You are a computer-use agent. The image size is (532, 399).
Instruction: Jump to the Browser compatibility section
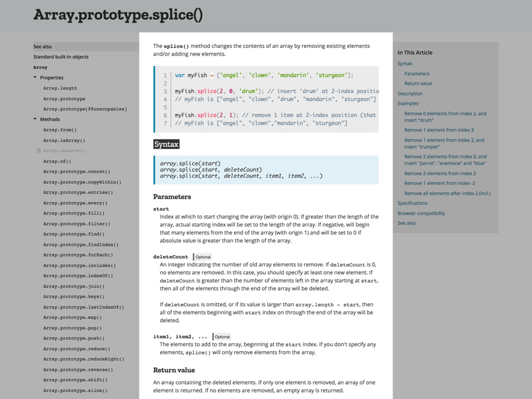tap(422, 213)
